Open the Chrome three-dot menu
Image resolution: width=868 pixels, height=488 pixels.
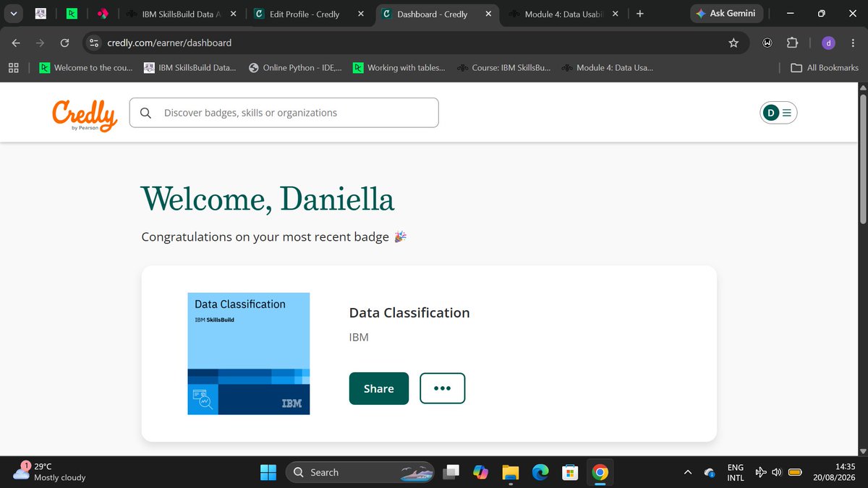click(852, 43)
